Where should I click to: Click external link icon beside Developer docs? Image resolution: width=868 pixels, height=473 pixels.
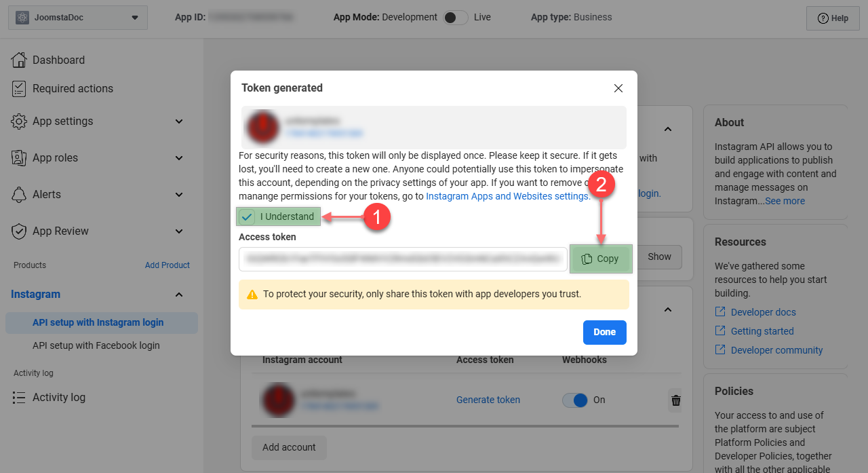tap(720, 312)
